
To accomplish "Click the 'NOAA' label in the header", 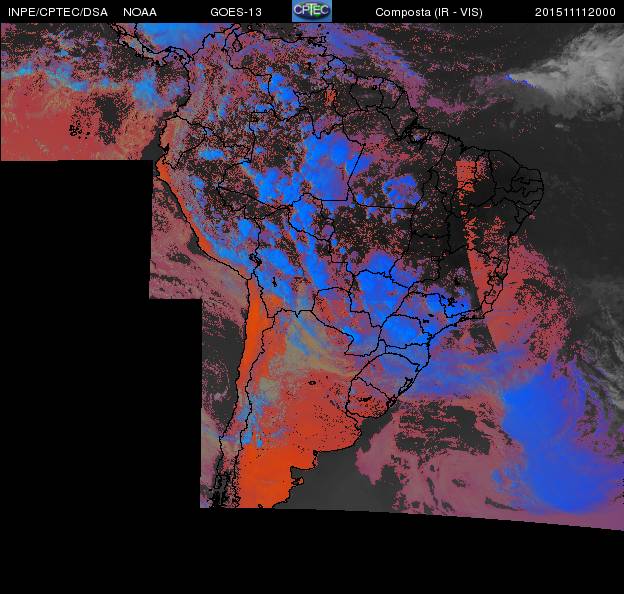I will [x=140, y=12].
